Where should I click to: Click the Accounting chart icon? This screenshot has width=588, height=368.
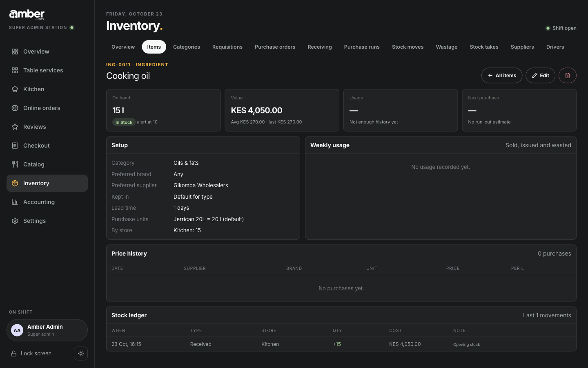(15, 202)
